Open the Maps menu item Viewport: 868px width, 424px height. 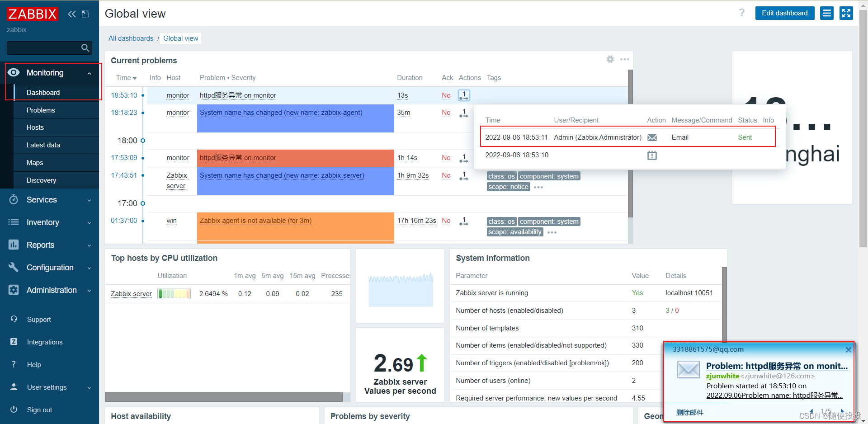(35, 163)
